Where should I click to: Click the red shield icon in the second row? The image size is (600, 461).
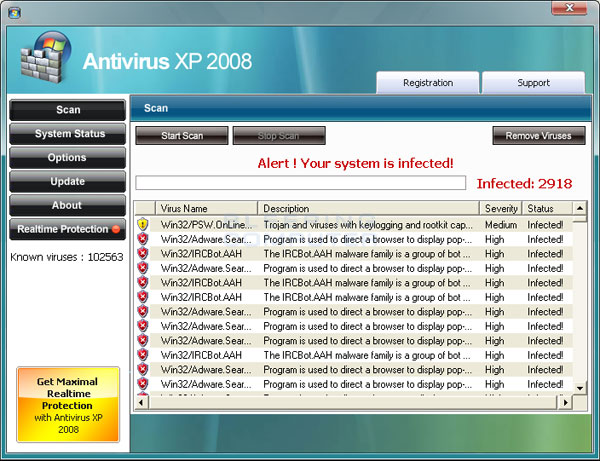tap(143, 239)
